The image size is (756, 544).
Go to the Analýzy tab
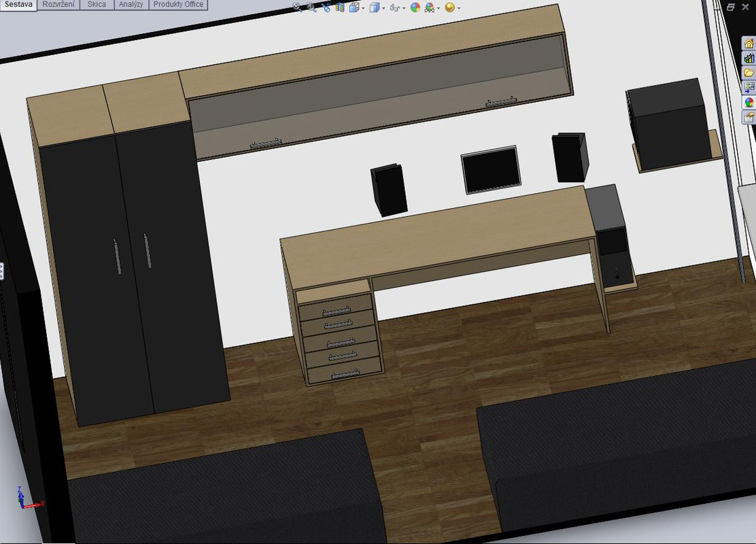[131, 4]
